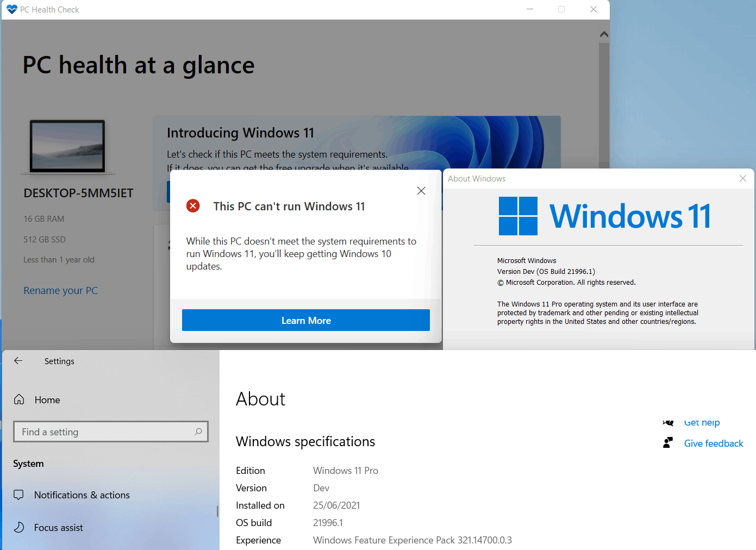Click the search magnifier in Find a setting
The height and width of the screenshot is (550, 756).
coord(198,432)
